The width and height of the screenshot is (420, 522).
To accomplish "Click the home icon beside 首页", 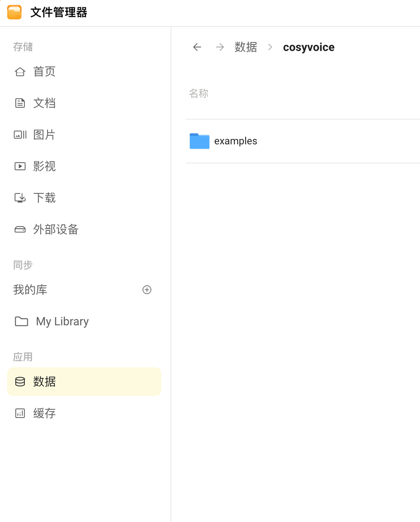I will [x=20, y=72].
